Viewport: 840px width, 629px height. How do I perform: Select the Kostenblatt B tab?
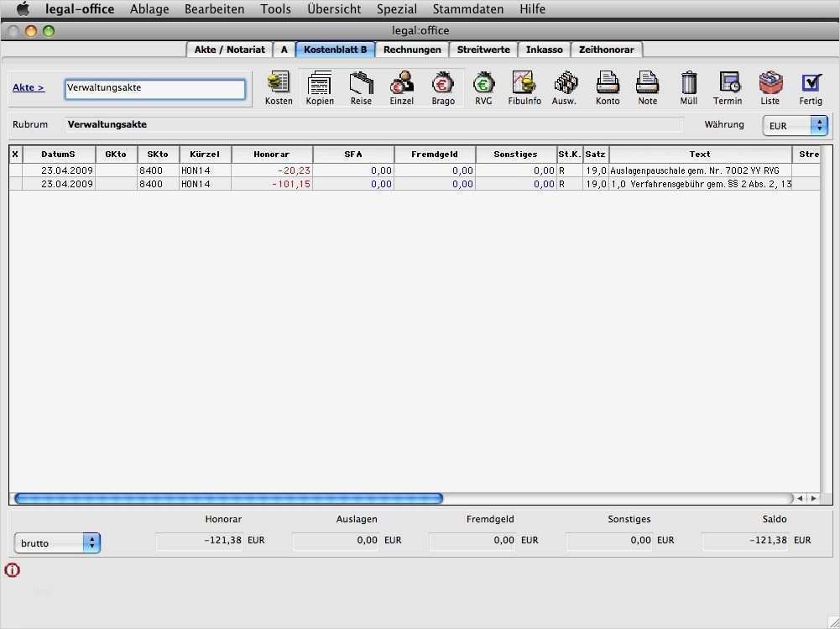[336, 50]
